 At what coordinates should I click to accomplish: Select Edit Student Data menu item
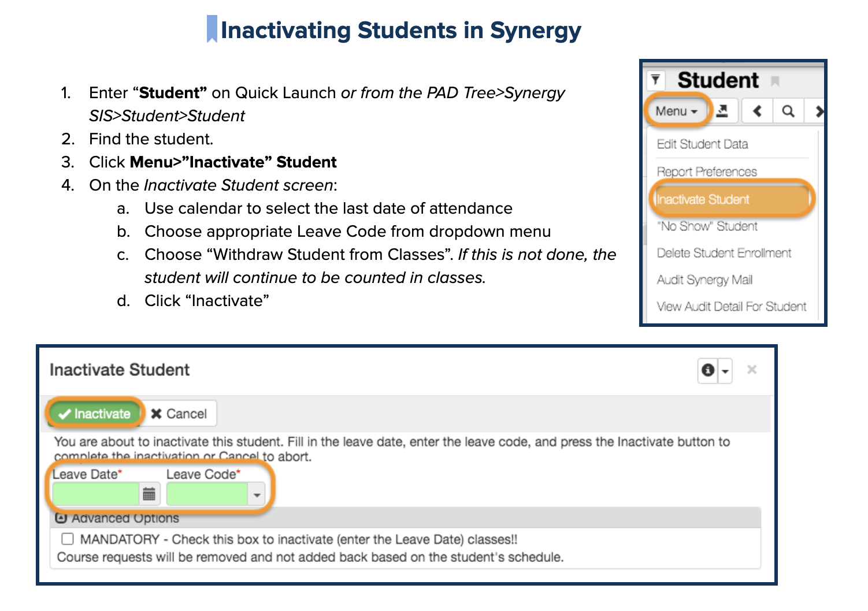[x=702, y=144]
